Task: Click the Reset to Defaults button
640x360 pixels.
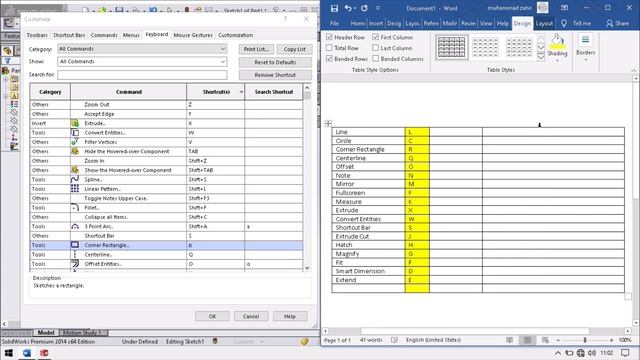Action: [276, 62]
